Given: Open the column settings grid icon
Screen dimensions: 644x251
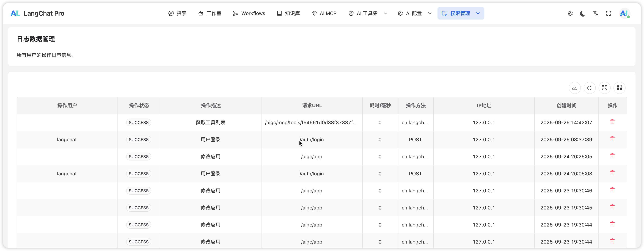Looking at the screenshot, I should coord(619,88).
